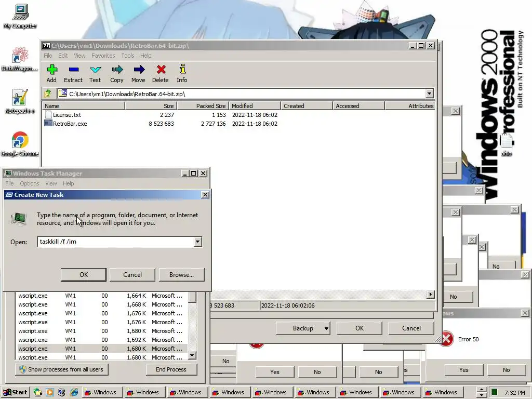Open the Task Manager Options menu
Screen dimensions: 532x399
30,183
